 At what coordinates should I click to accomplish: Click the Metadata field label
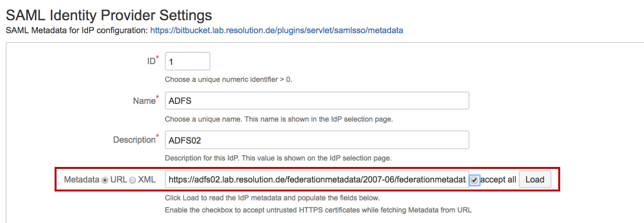[81, 179]
